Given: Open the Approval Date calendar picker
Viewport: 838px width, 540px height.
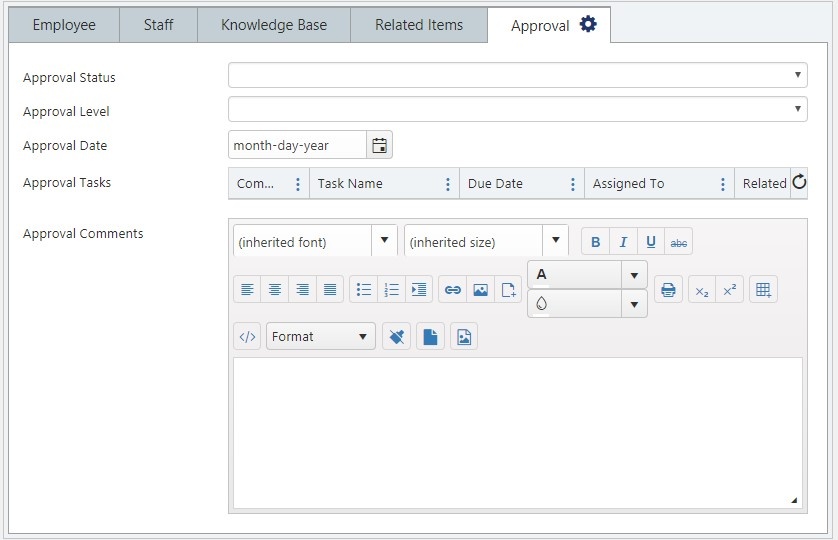Looking at the screenshot, I should pos(379,145).
